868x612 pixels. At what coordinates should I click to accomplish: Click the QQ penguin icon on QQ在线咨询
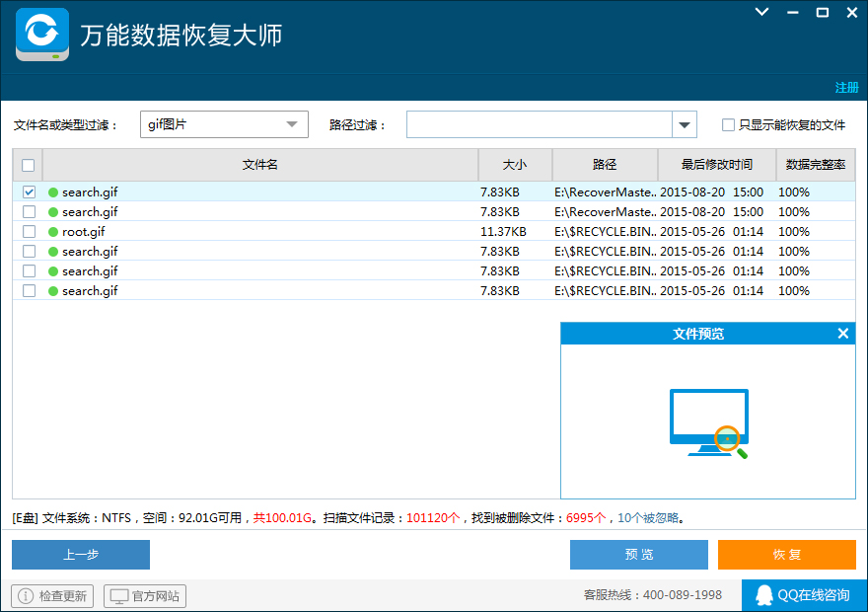[x=764, y=595]
